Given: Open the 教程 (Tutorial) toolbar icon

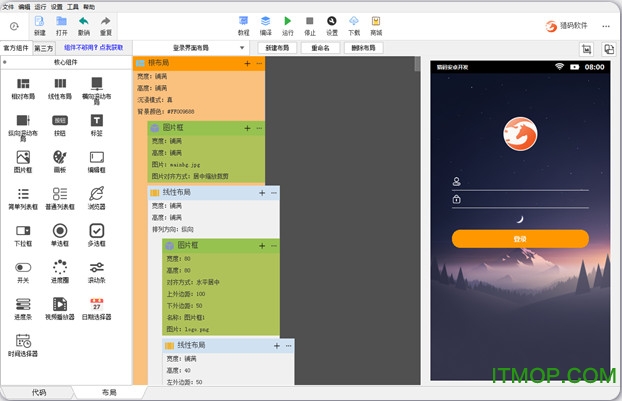Looking at the screenshot, I should point(244,21).
